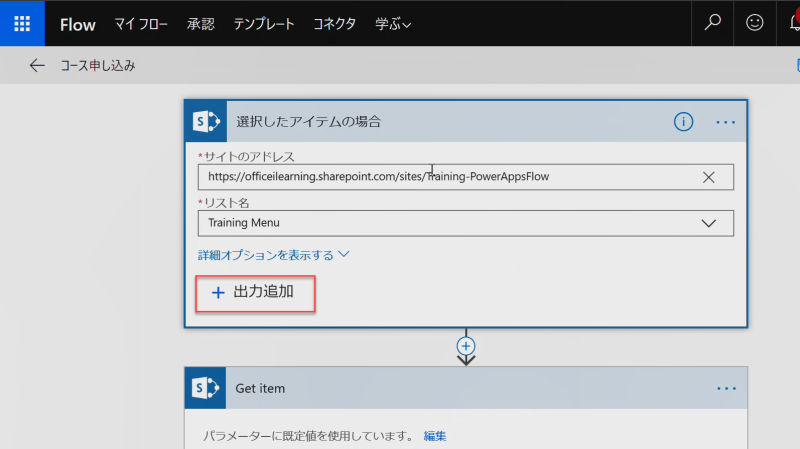Open the 承認 menu item

[201, 24]
